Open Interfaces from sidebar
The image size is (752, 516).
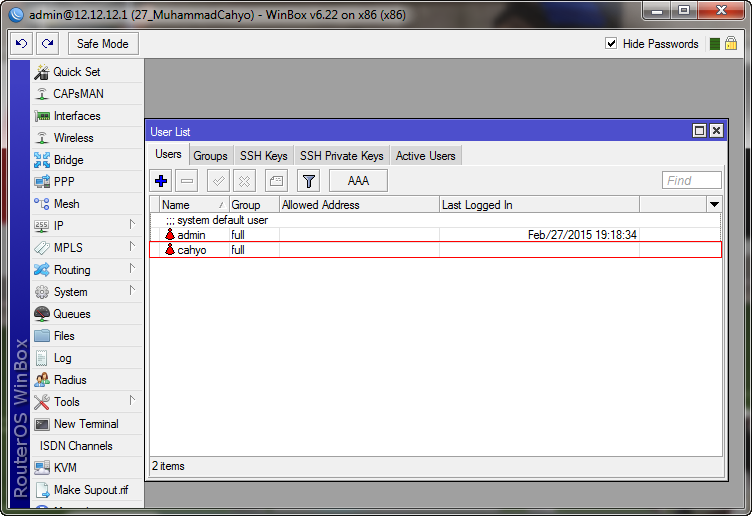coord(87,116)
